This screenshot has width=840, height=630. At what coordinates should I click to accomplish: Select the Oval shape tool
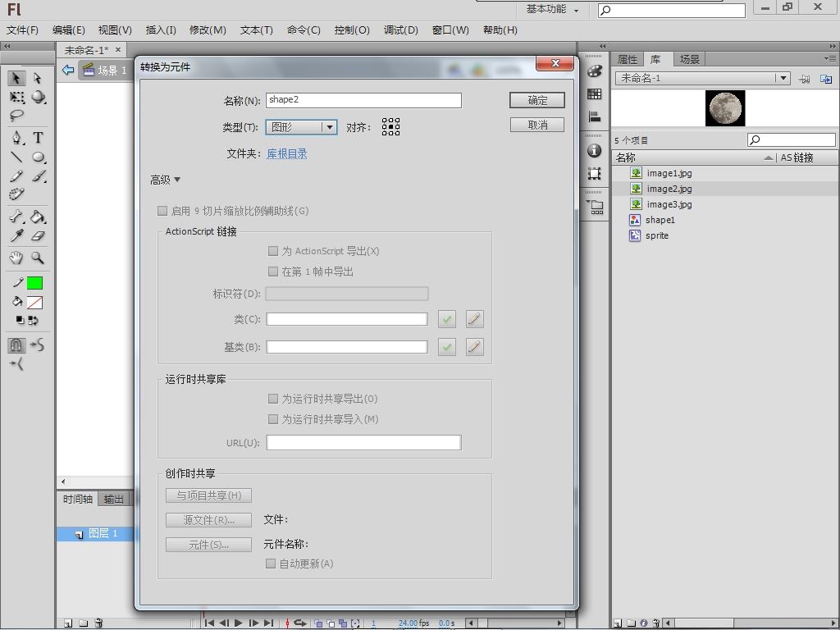tap(38, 157)
